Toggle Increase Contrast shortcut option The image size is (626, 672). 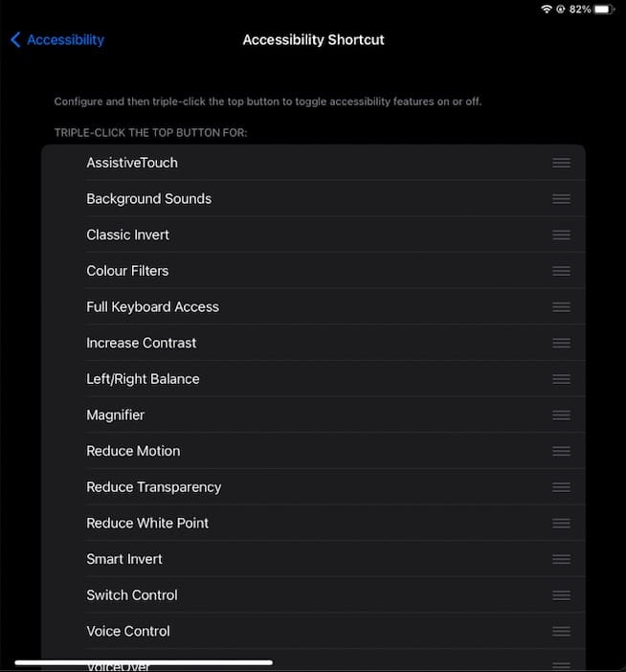[141, 343]
